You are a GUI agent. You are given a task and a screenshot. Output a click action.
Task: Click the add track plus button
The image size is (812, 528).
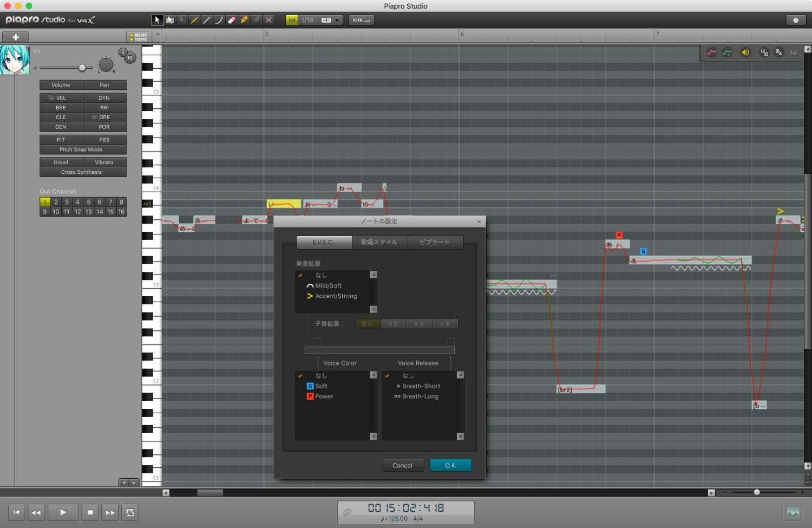pyautogui.click(x=16, y=37)
